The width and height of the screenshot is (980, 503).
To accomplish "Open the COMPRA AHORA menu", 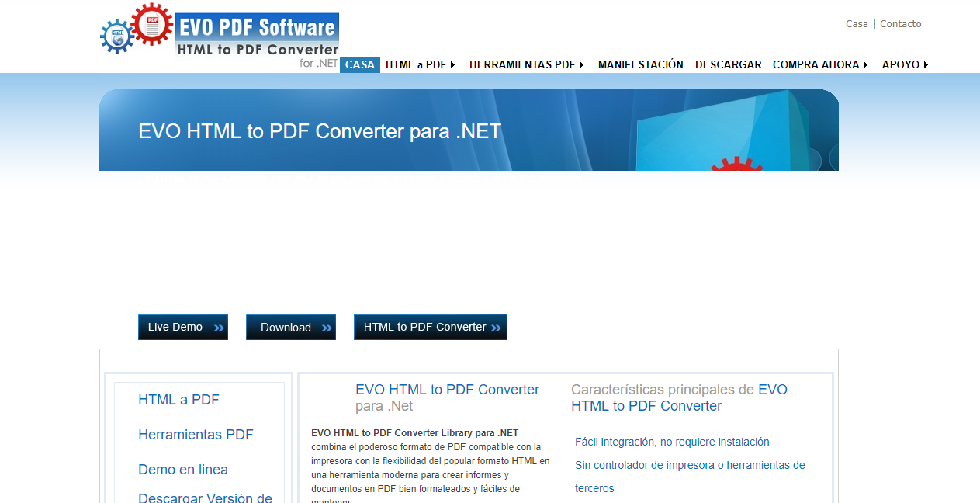I will click(x=816, y=64).
